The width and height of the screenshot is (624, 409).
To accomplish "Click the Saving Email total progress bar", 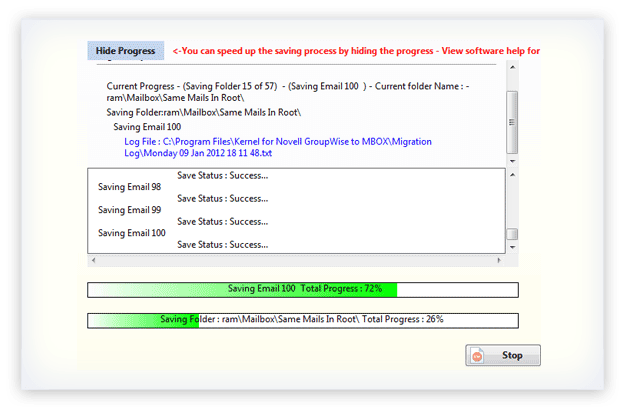I will (x=303, y=289).
